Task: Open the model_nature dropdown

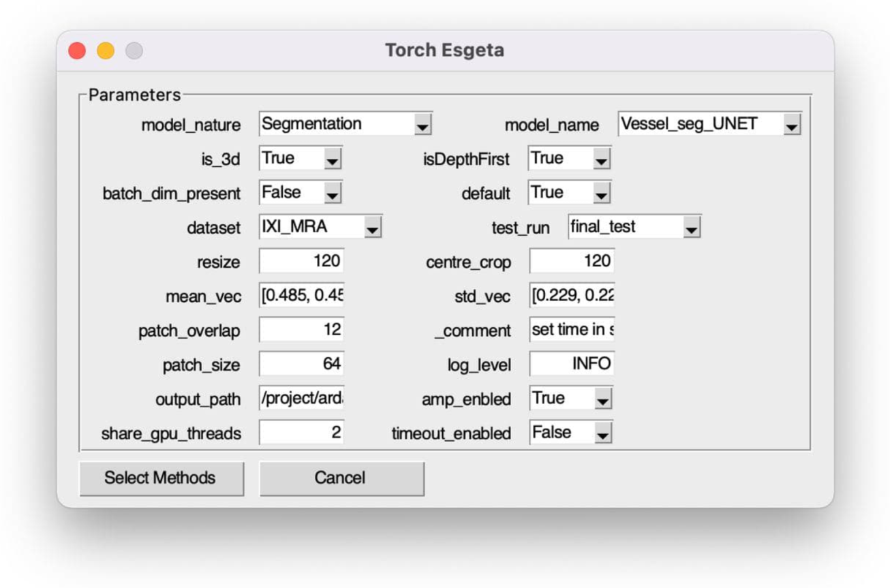Action: pos(346,125)
